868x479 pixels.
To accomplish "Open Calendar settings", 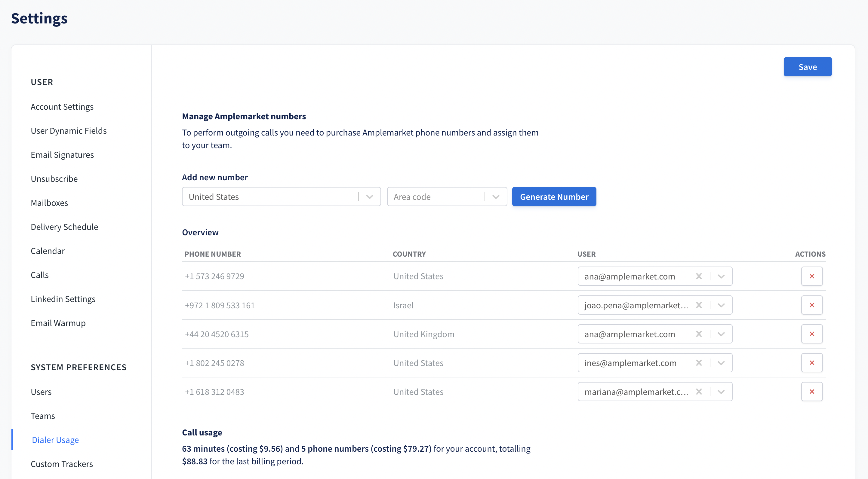I will tap(48, 251).
